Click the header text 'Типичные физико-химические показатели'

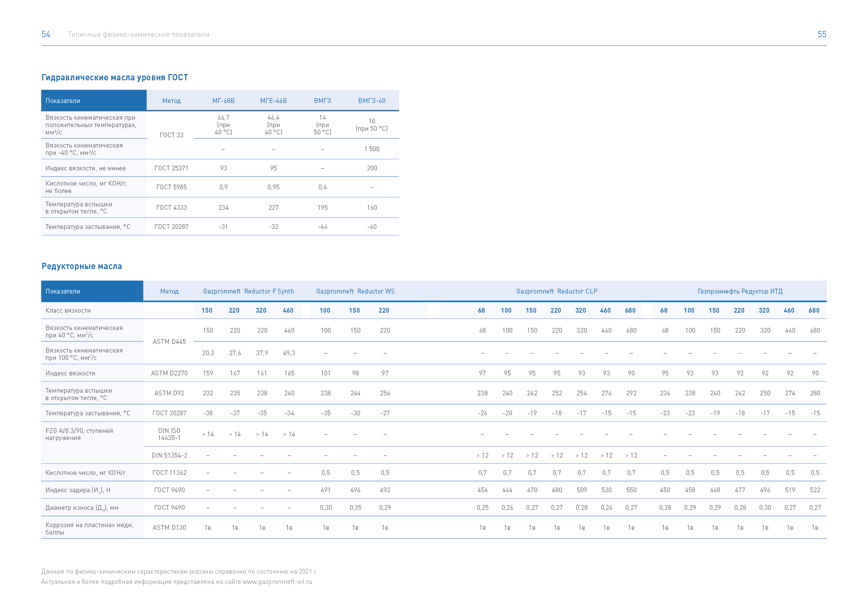pos(138,34)
